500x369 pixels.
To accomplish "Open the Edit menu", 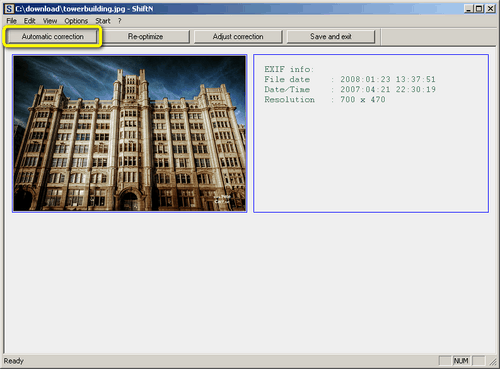I will [29, 21].
